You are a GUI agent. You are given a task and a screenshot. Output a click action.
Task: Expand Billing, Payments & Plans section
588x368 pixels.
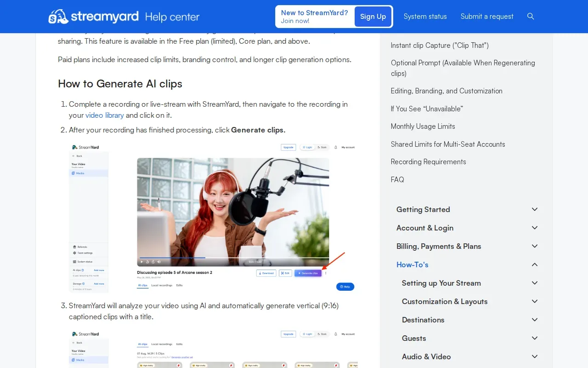(x=535, y=246)
